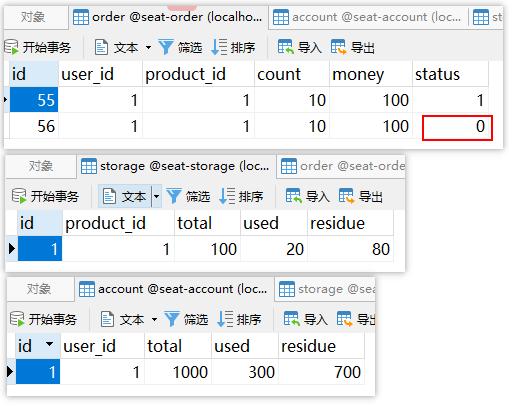Click Filter funnel icon in storage window
The width and height of the screenshot is (509, 405).
click(x=174, y=196)
